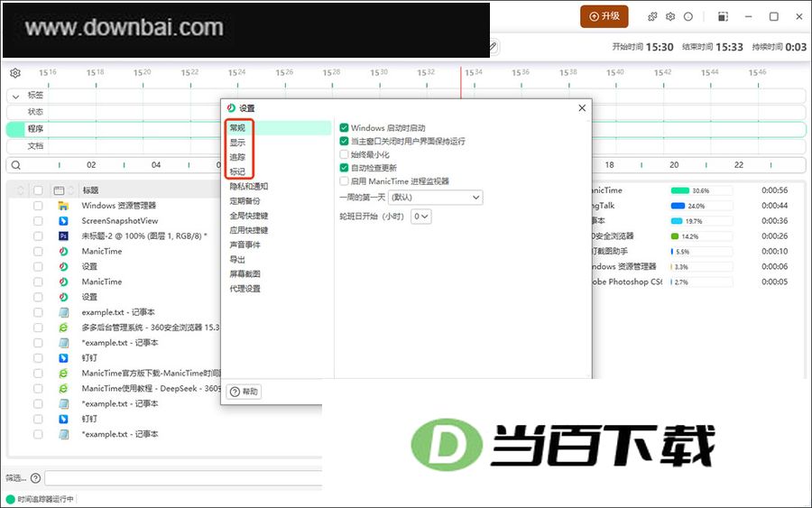This screenshot has height=508, width=812.
Task: Open settings gear in title bar
Action: pyautogui.click(x=670, y=16)
